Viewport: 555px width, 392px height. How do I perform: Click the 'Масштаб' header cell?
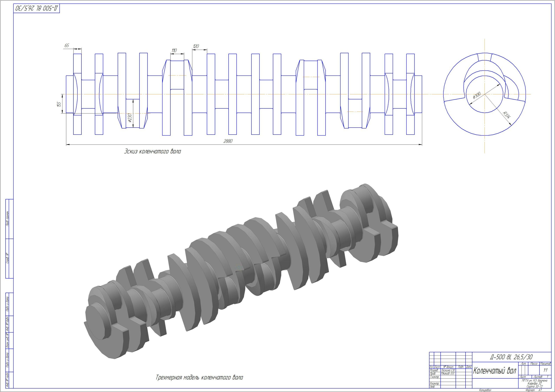tap(545, 364)
